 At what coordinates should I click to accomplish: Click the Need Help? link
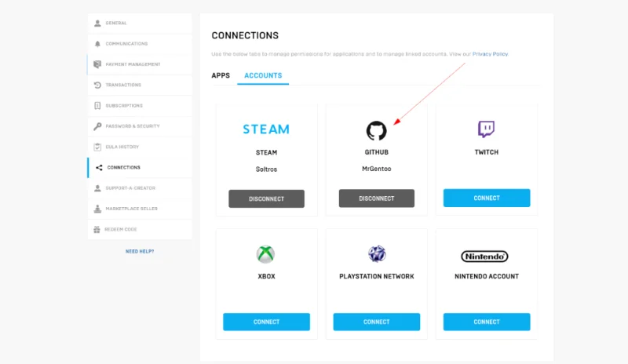[x=140, y=252]
